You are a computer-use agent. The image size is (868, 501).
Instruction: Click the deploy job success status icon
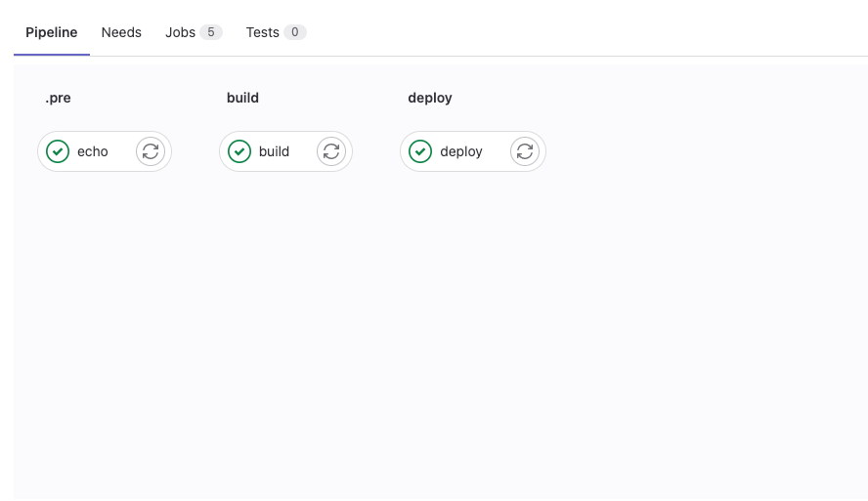tap(420, 151)
